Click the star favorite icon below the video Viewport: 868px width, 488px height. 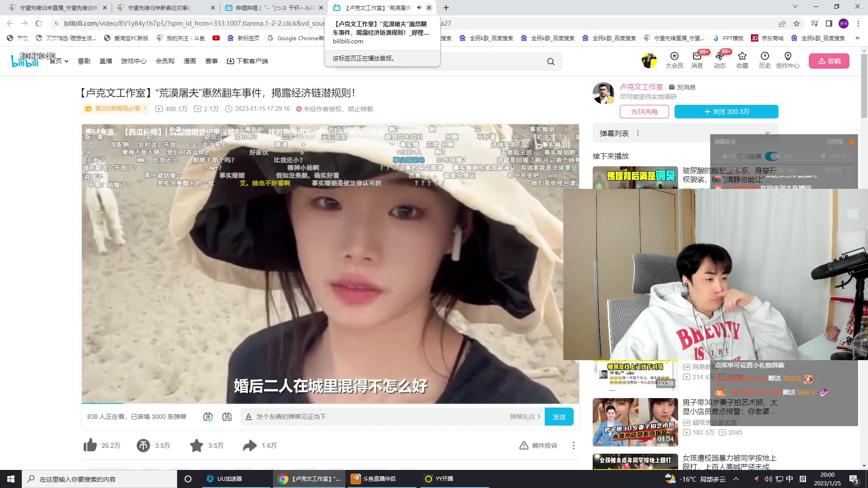coord(197,446)
